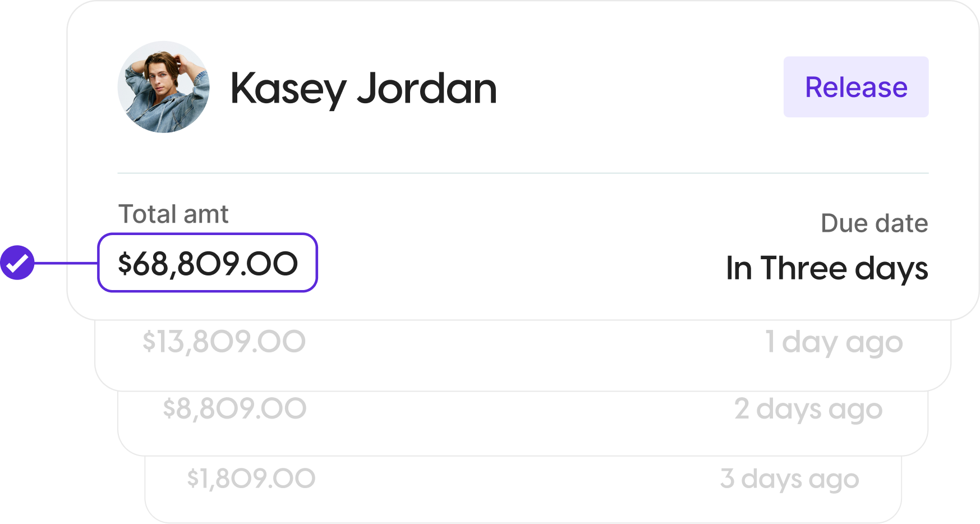Click the word Jordan in the name

[x=427, y=89]
